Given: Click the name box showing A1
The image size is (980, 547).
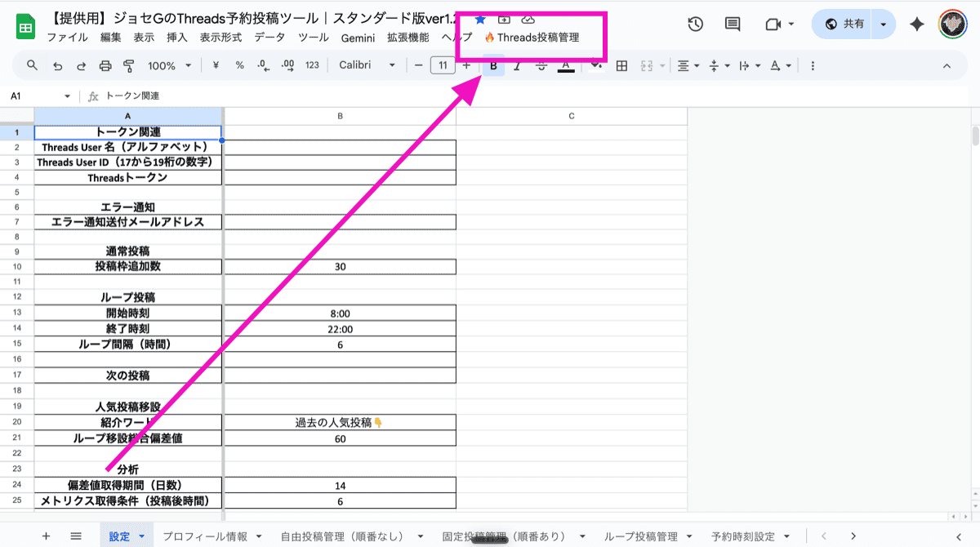Looking at the screenshot, I should tap(39, 96).
